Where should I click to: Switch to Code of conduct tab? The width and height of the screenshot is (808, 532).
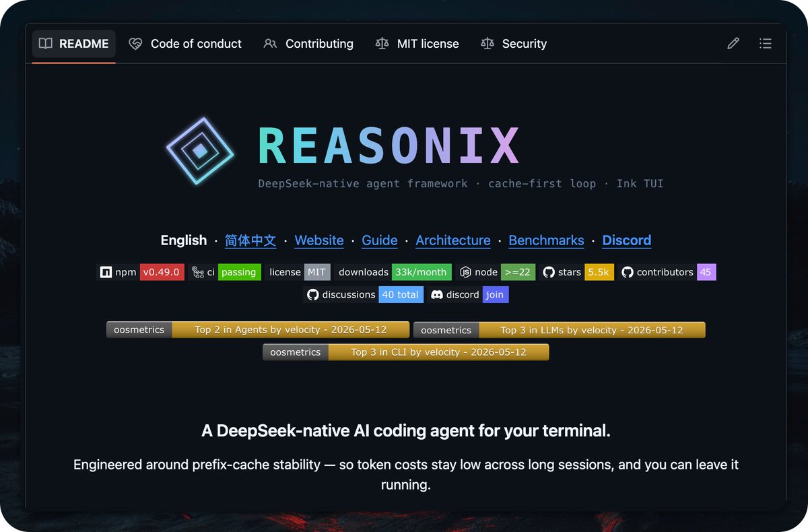point(185,44)
